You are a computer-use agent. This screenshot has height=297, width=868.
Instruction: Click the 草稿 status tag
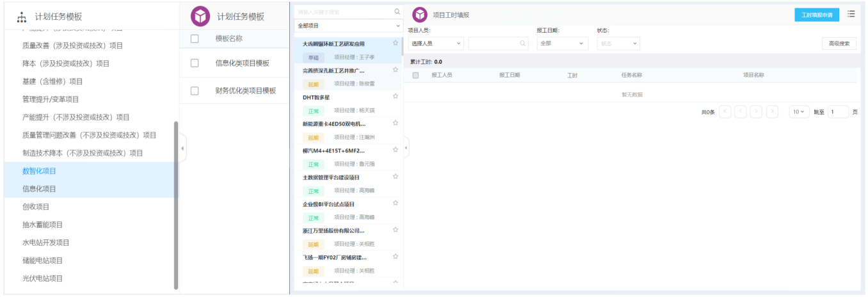point(313,57)
